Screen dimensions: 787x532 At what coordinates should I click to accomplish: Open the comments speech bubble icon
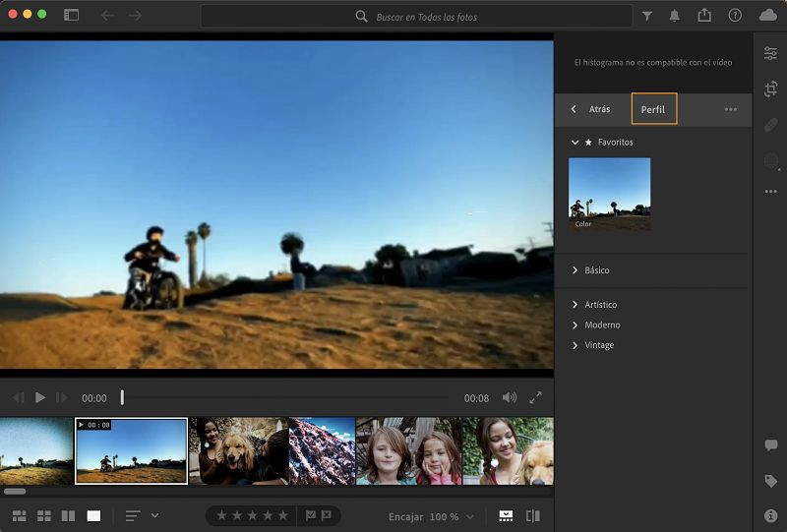point(771,445)
